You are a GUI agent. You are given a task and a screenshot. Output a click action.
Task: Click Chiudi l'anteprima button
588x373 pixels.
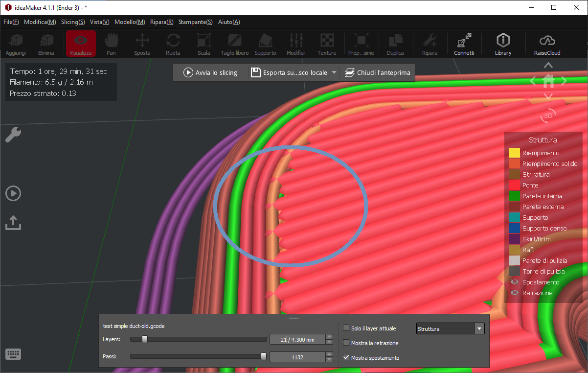378,72
